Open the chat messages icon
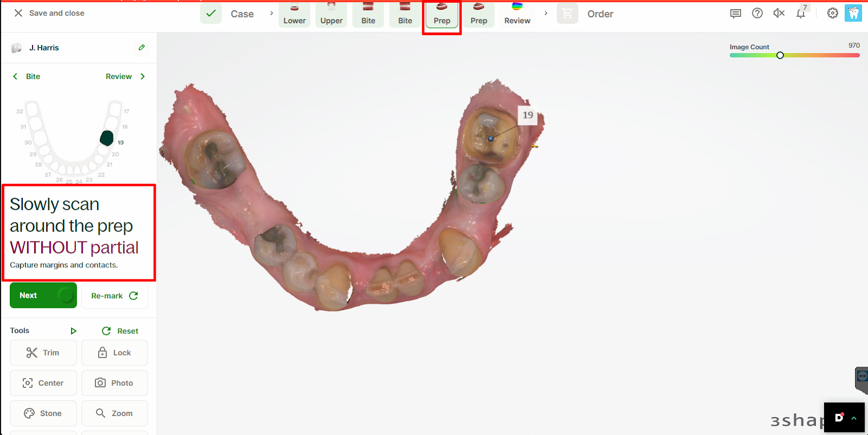Screen dimensions: 868x435 [735, 14]
